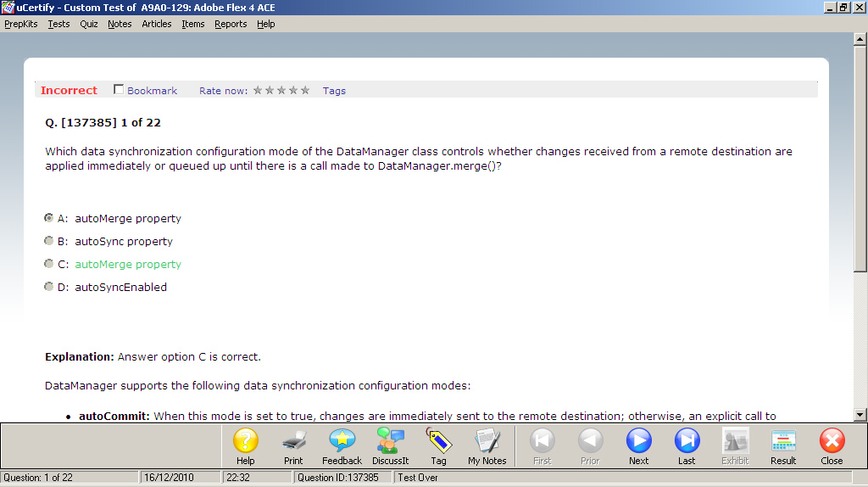
Task: Click the Explanation heading text
Action: point(80,357)
